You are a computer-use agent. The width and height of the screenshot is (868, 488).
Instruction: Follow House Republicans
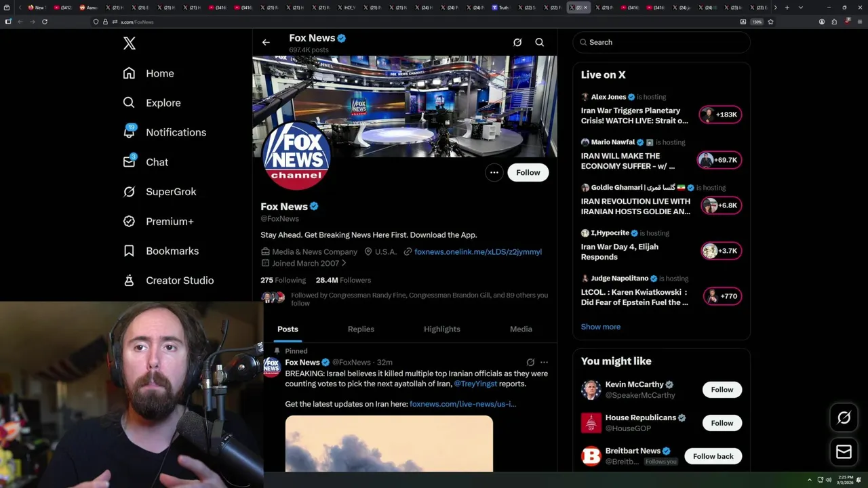click(722, 423)
